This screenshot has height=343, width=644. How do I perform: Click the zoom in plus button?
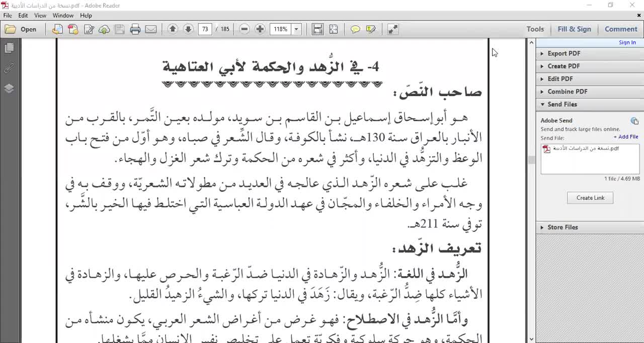pyautogui.click(x=260, y=29)
